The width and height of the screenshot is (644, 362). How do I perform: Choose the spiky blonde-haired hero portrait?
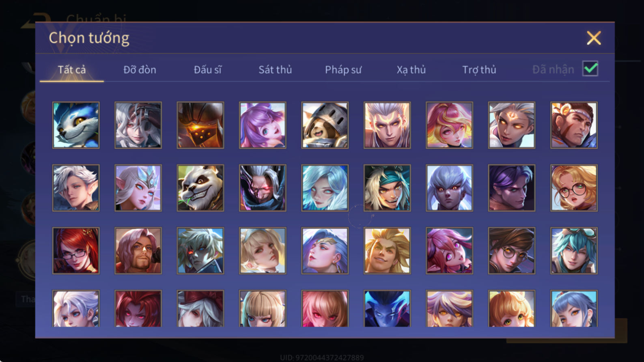(387, 250)
